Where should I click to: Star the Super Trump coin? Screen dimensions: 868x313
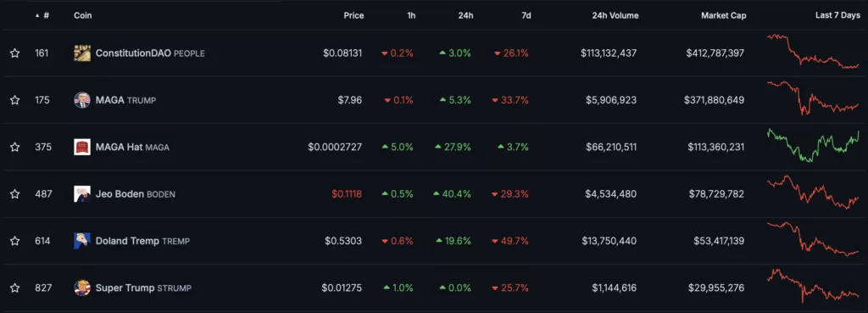[x=15, y=288]
